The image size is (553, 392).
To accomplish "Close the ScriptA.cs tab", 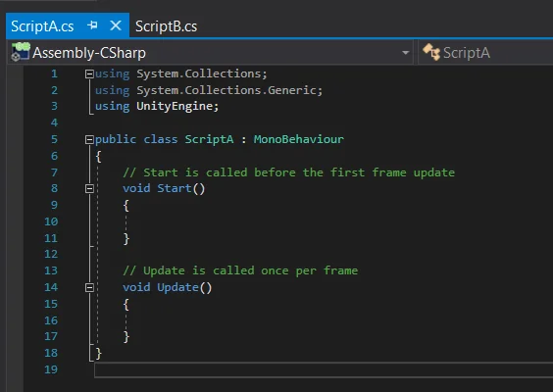I will (116, 25).
